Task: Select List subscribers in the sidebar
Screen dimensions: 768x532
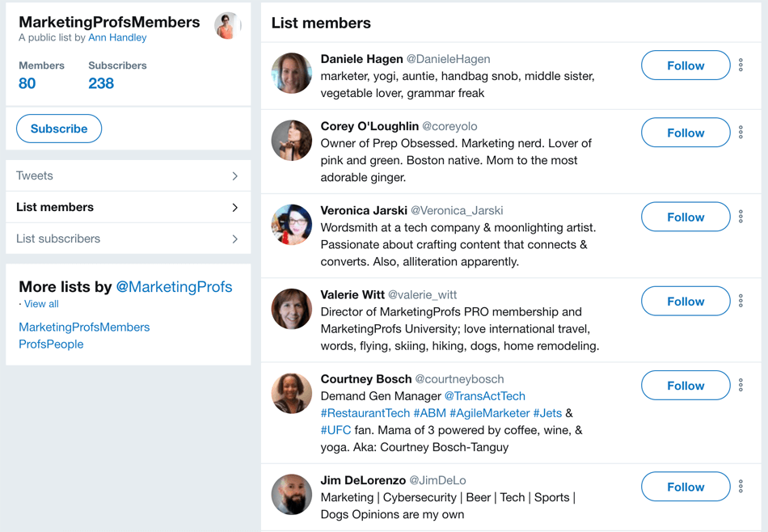Action: pyautogui.click(x=57, y=239)
